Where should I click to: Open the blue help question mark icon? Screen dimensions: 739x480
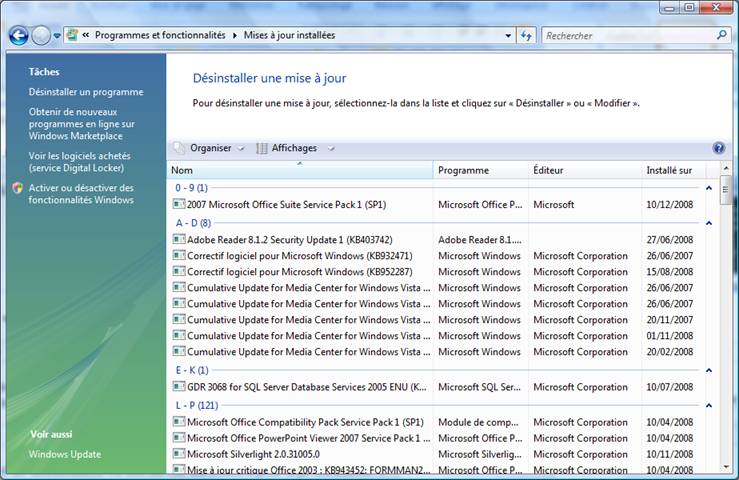point(719,148)
